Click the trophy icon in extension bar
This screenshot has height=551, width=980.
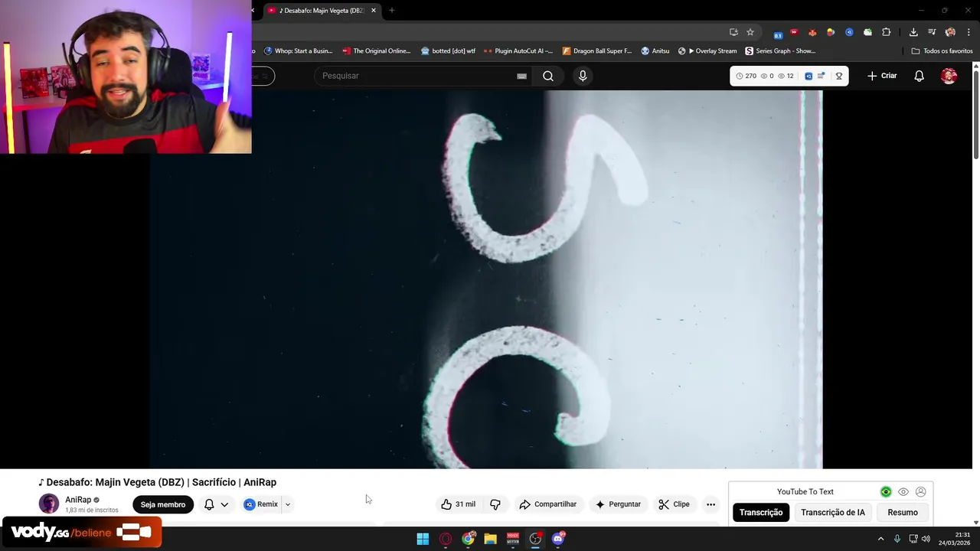tap(839, 76)
